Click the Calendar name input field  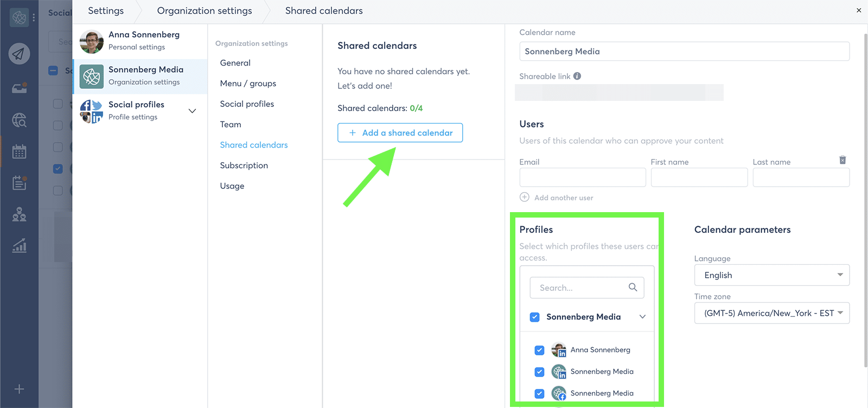point(684,52)
